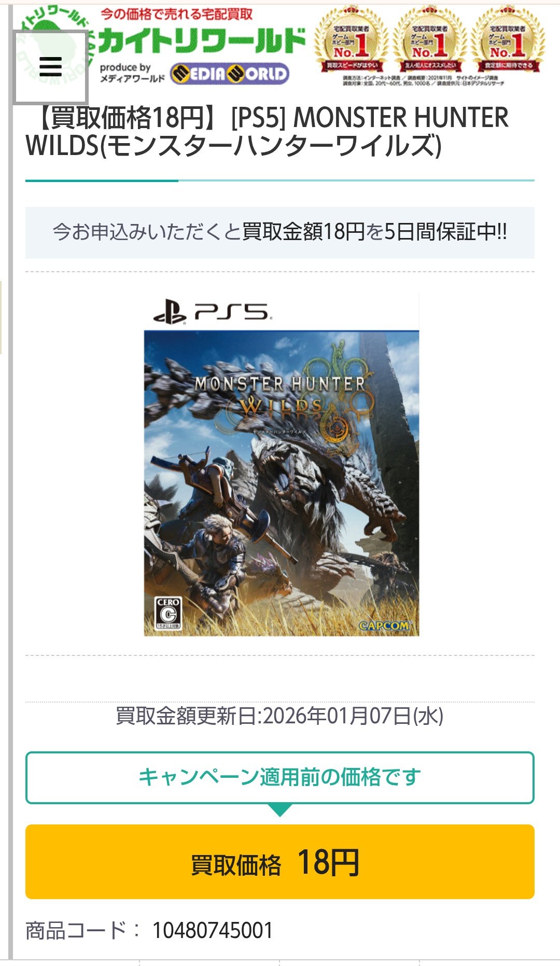This screenshot has height=966, width=560.
Task: Tap the first No.1 gold award badge
Action: (x=352, y=40)
